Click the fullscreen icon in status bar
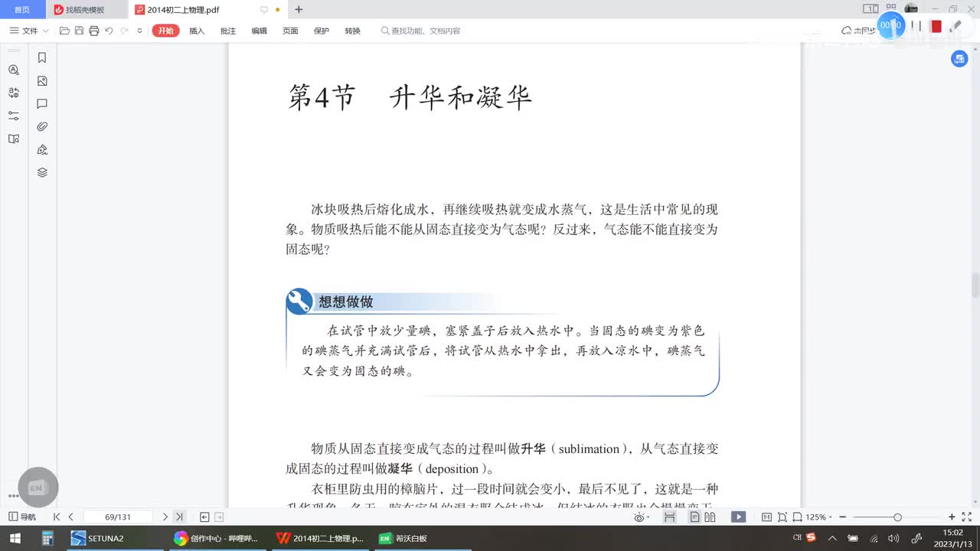980x551 pixels. click(969, 517)
